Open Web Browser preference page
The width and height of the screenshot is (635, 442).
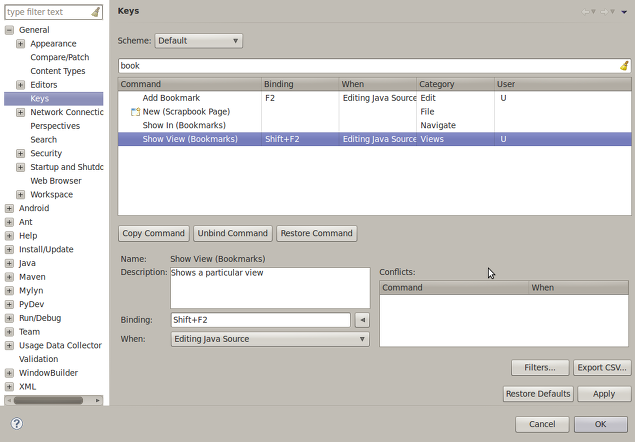pos(56,181)
